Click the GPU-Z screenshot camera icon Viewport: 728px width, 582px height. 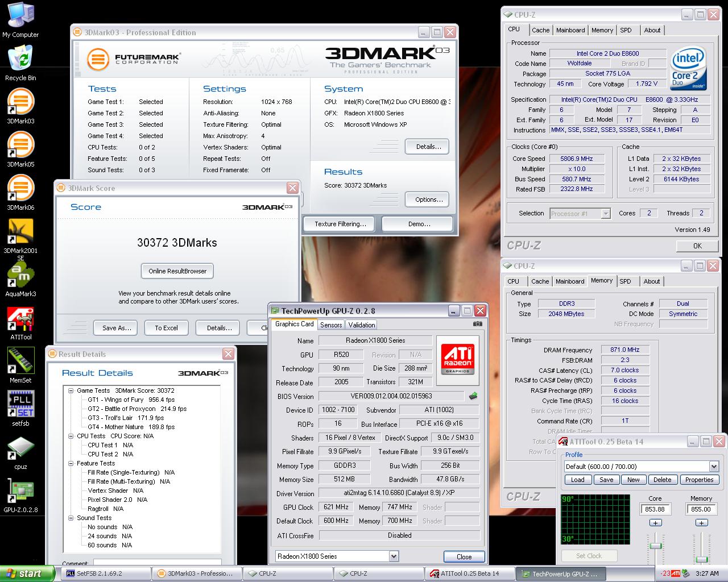478,324
